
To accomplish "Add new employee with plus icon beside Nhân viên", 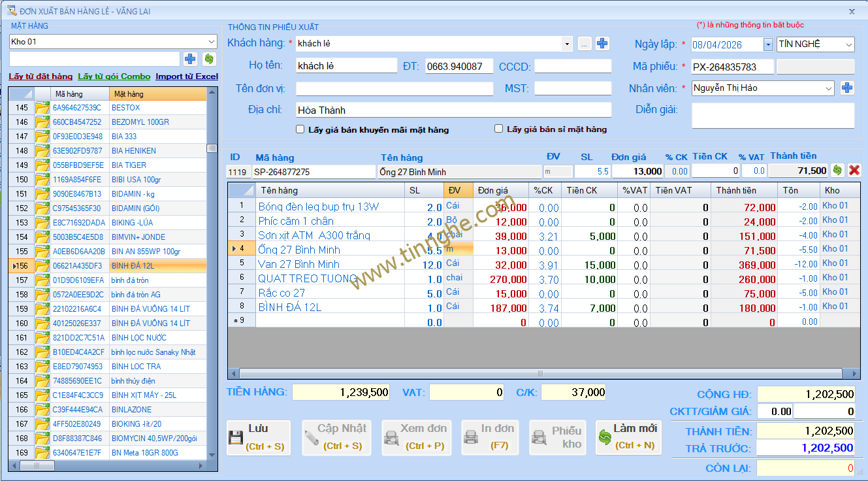I will click(847, 88).
